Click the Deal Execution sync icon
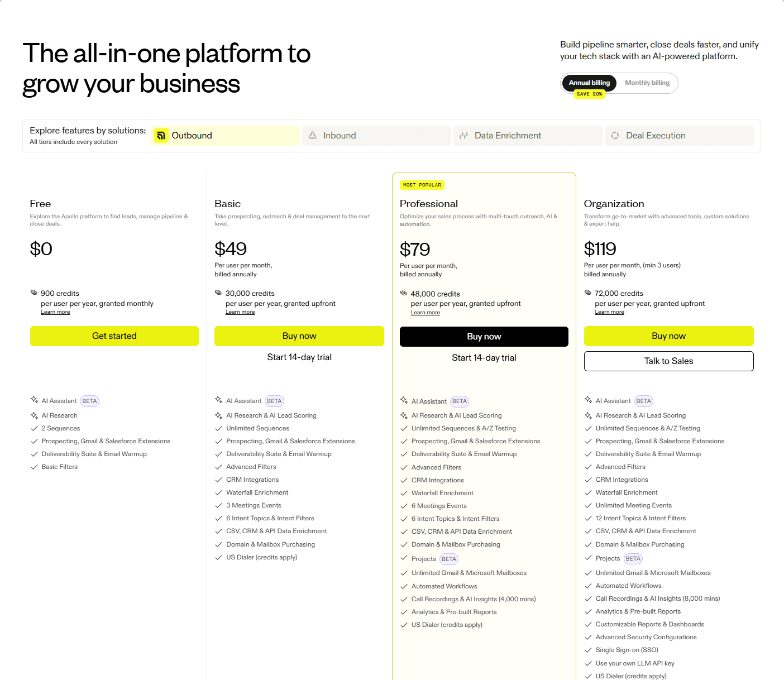 pos(615,135)
